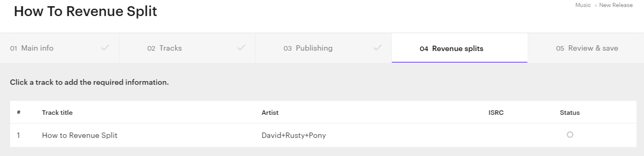Open the 01 Main info tab
Viewport: 644px width, 156px height.
(x=60, y=48)
